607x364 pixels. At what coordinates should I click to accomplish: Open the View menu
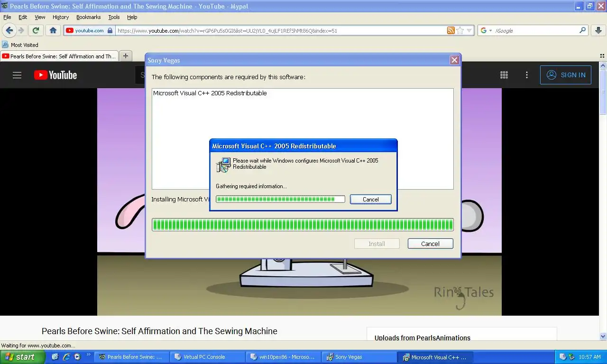(40, 17)
